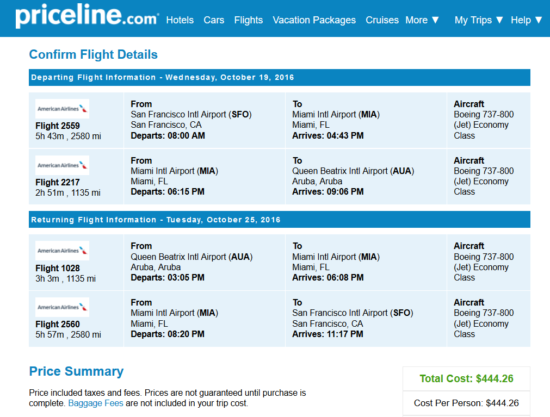The height and width of the screenshot is (417, 550).
Task: Click the priceline.com logo
Action: click(87, 15)
